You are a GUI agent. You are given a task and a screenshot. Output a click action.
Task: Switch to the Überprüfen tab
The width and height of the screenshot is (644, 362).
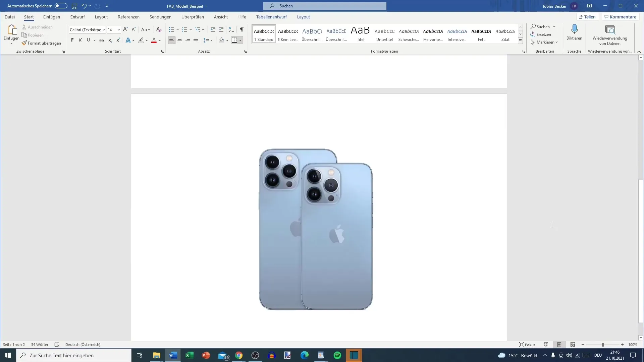click(x=193, y=17)
